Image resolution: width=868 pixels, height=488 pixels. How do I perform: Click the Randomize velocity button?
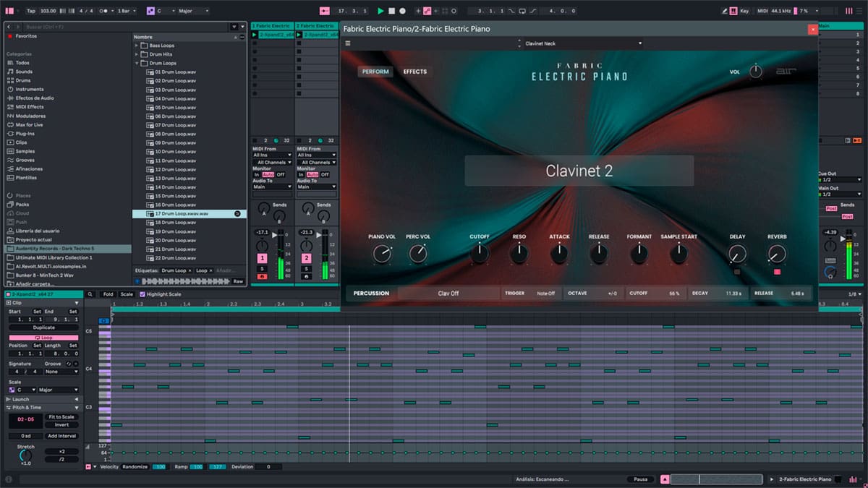pyautogui.click(x=135, y=467)
